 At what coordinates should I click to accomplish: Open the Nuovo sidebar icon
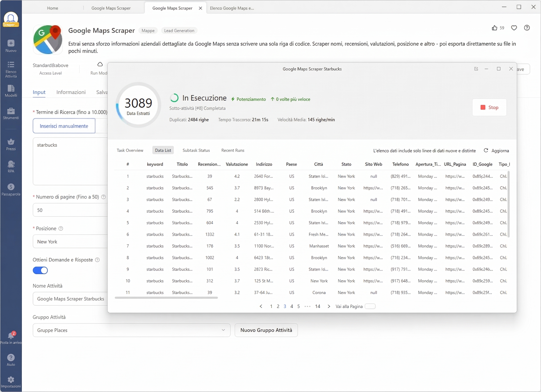pyautogui.click(x=11, y=46)
